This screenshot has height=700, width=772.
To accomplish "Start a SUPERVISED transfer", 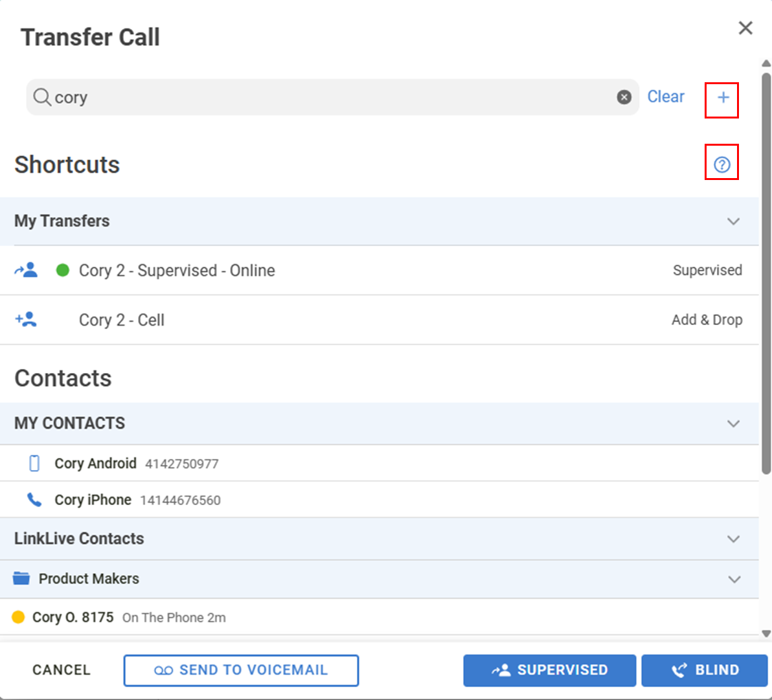I will (549, 670).
